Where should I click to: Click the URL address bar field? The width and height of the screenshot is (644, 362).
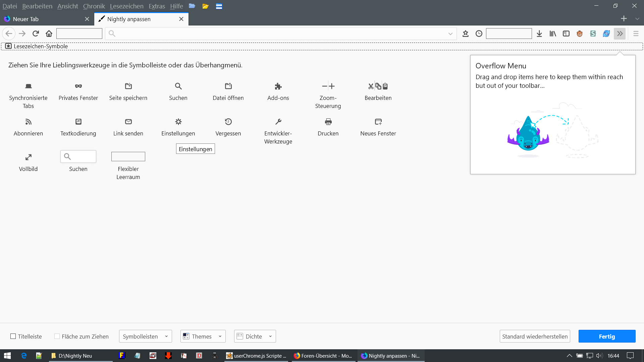click(x=280, y=34)
